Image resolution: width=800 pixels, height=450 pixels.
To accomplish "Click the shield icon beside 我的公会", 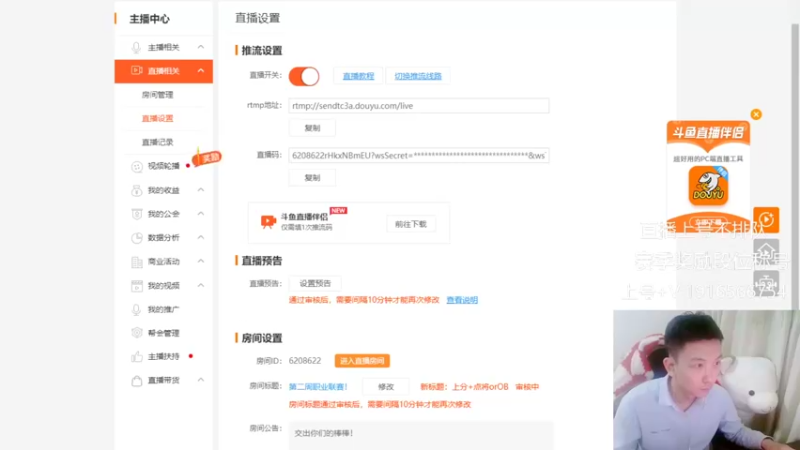I will (x=137, y=214).
